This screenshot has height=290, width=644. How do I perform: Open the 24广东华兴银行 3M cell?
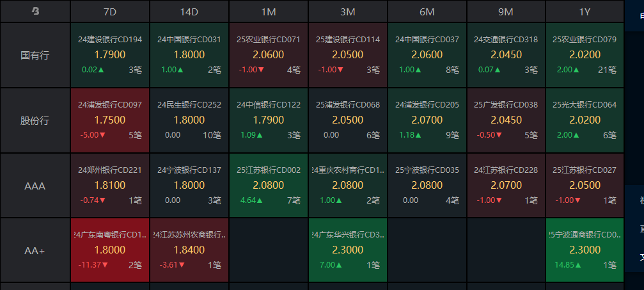point(347,250)
